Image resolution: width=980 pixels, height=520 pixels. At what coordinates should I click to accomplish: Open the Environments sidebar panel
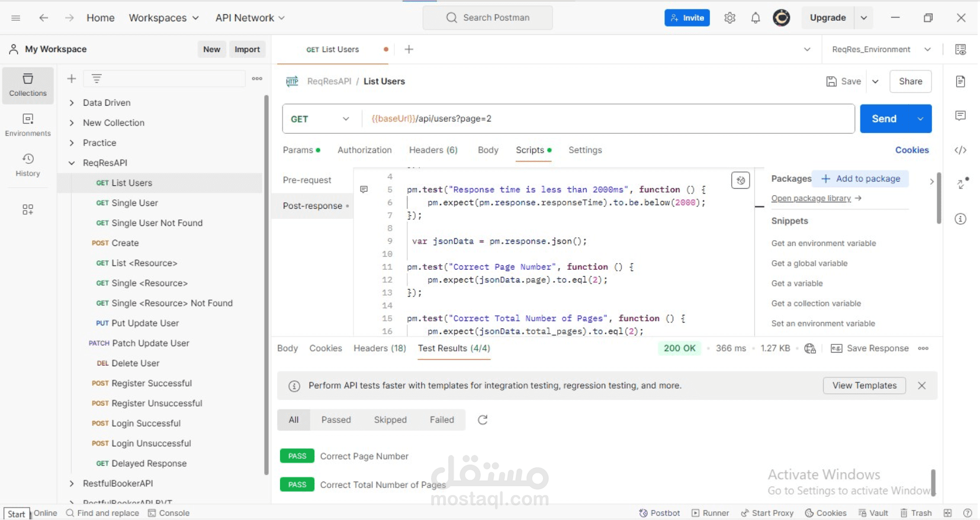point(28,125)
